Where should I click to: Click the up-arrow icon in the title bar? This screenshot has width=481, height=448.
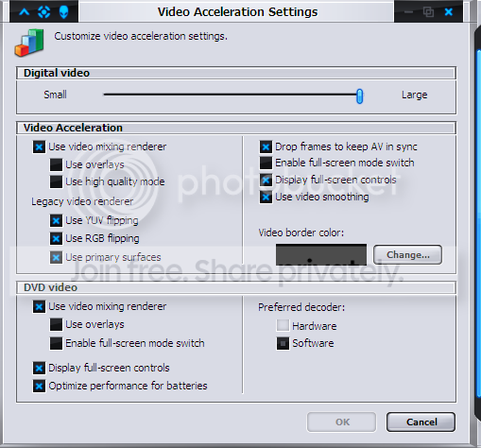25,12
